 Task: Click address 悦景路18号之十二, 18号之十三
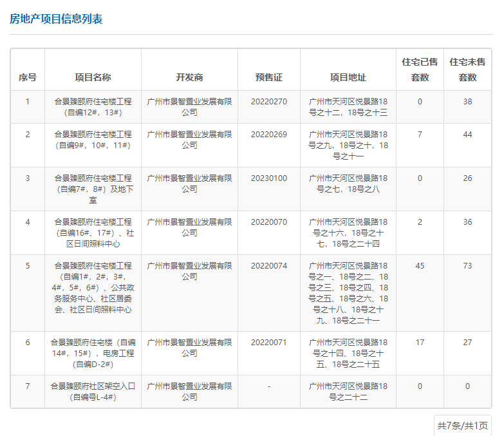point(348,107)
